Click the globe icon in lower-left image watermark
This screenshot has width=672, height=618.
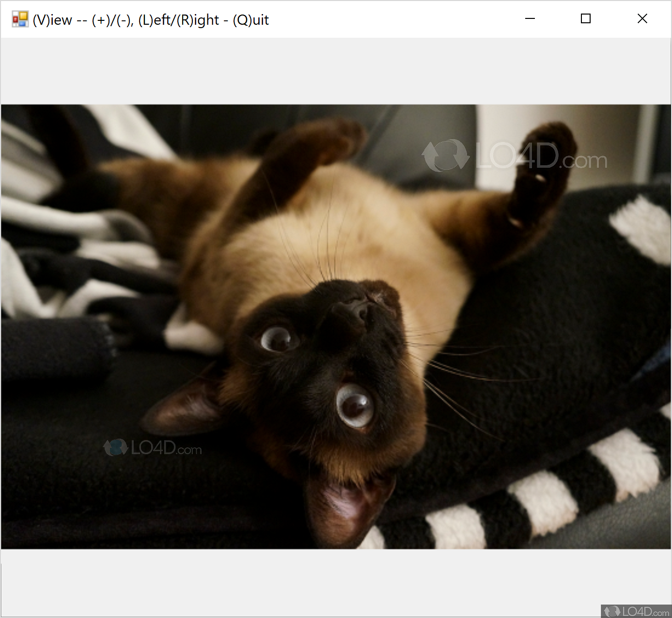(115, 447)
